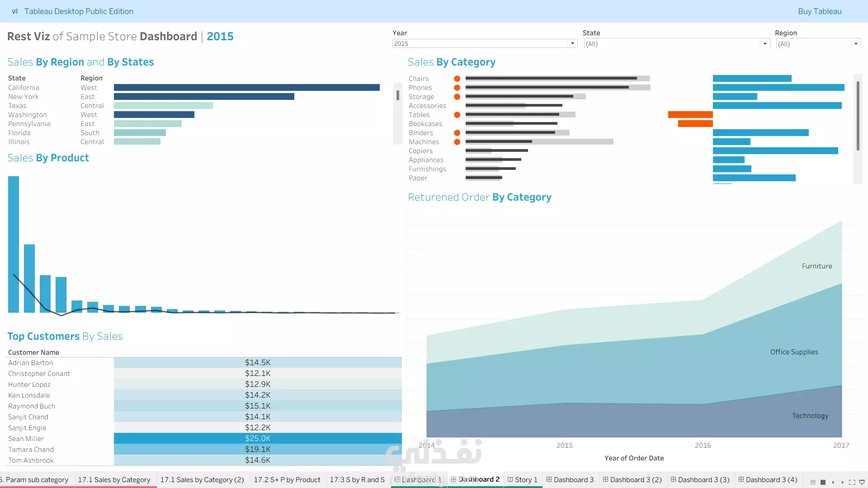Enter full screen mode icon
868x488 pixels.
pyautogui.click(x=852, y=483)
